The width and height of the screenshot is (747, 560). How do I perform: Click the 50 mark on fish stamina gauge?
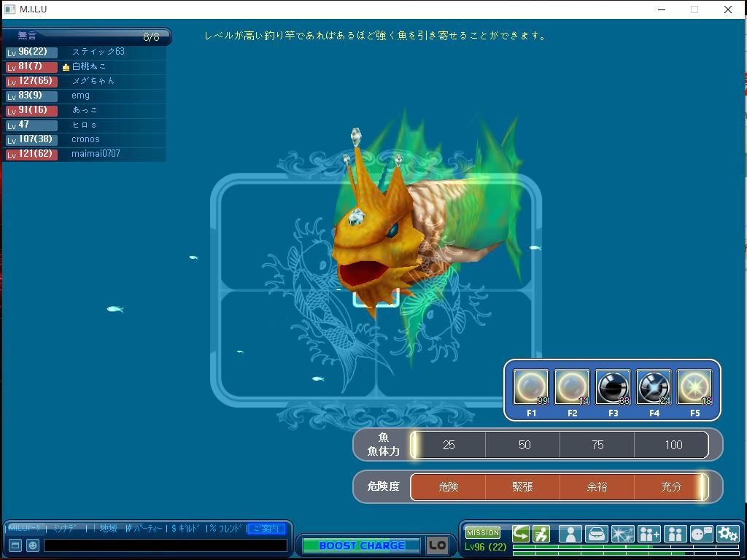click(x=524, y=445)
